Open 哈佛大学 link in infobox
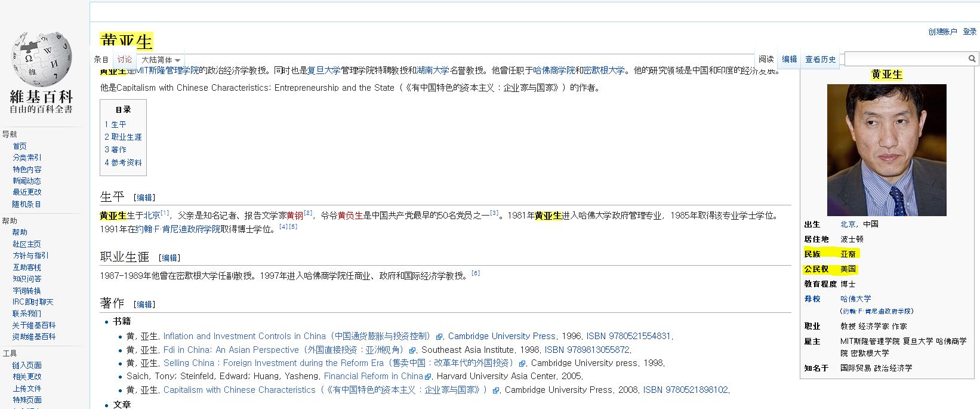Image resolution: width=980 pixels, height=409 pixels. click(x=856, y=299)
